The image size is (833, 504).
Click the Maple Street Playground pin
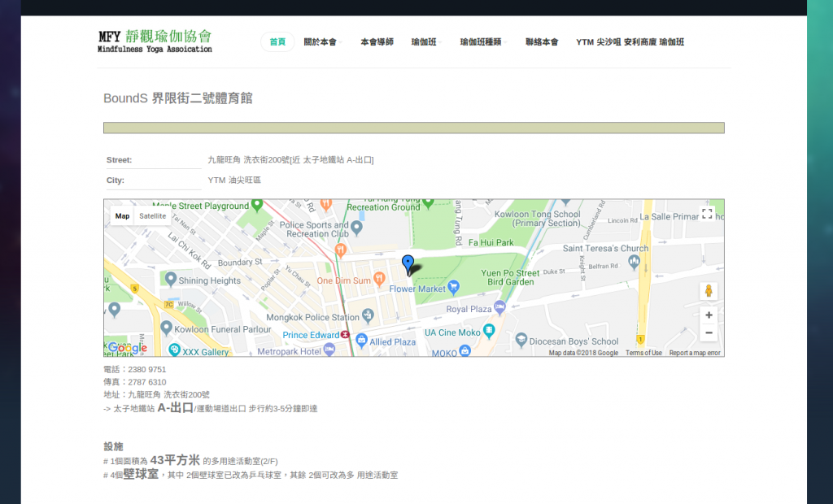(x=257, y=205)
